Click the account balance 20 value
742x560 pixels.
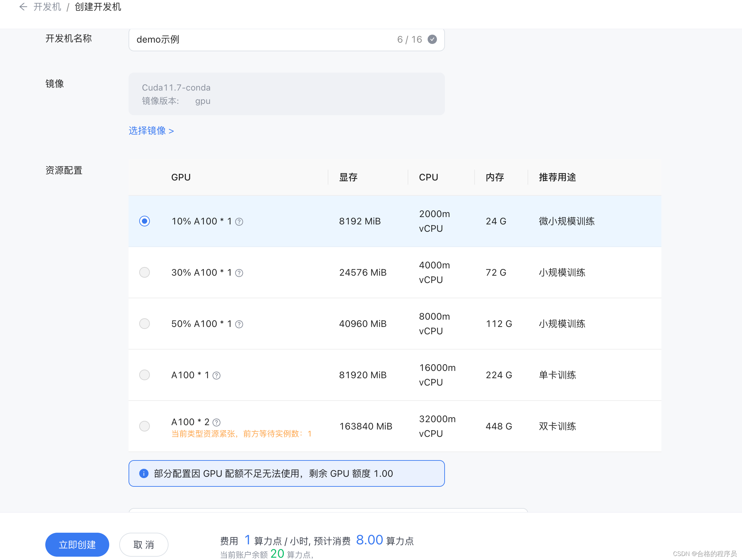coord(277,554)
